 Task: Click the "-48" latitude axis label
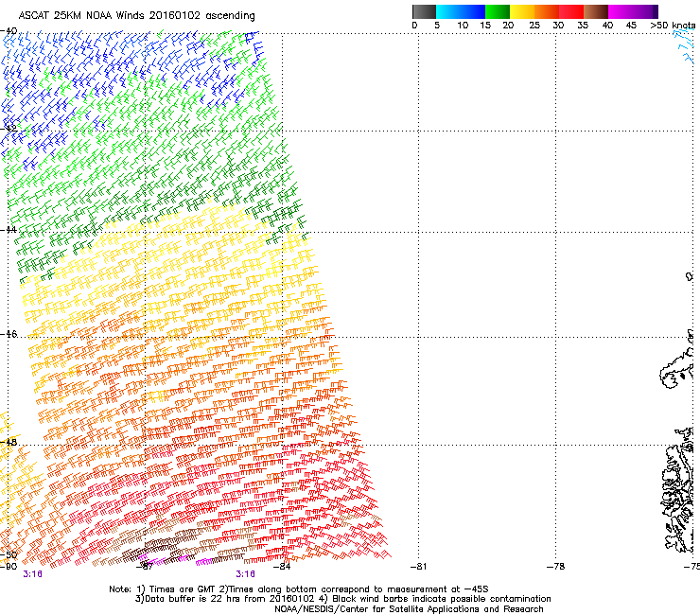click(9, 442)
